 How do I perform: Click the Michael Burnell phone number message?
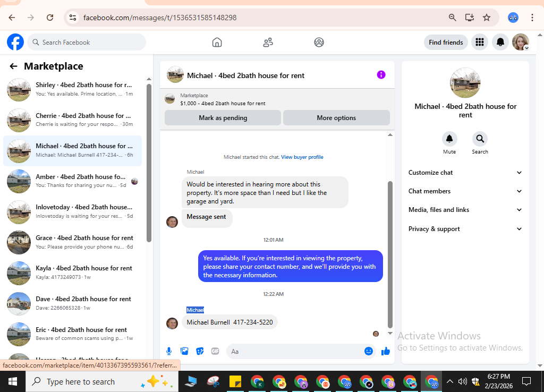click(229, 322)
